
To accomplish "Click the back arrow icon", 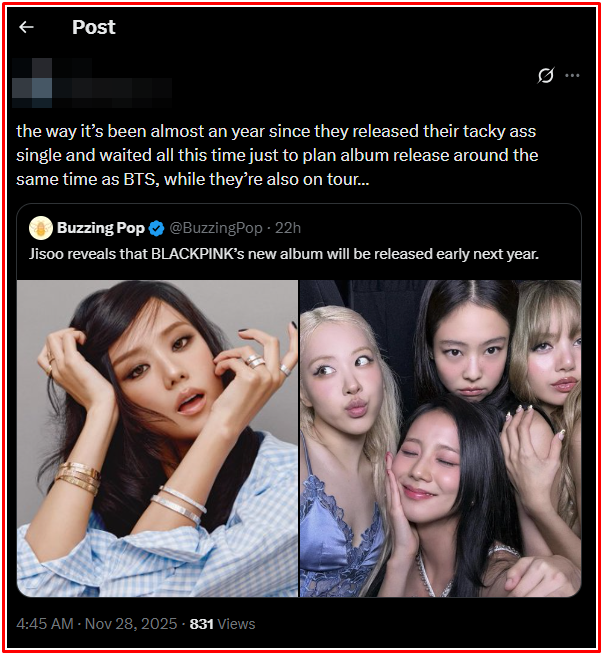I will pyautogui.click(x=27, y=27).
